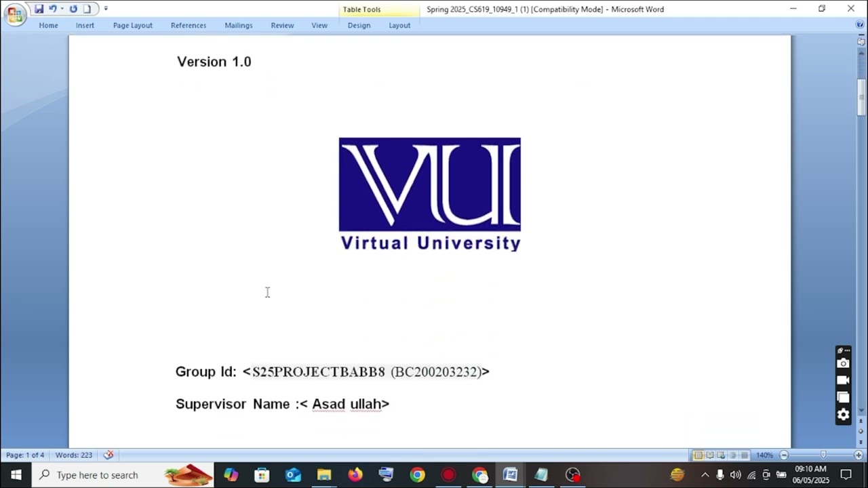This screenshot has height=488, width=868.
Task: Click the zoom in plus button
Action: coord(859,455)
